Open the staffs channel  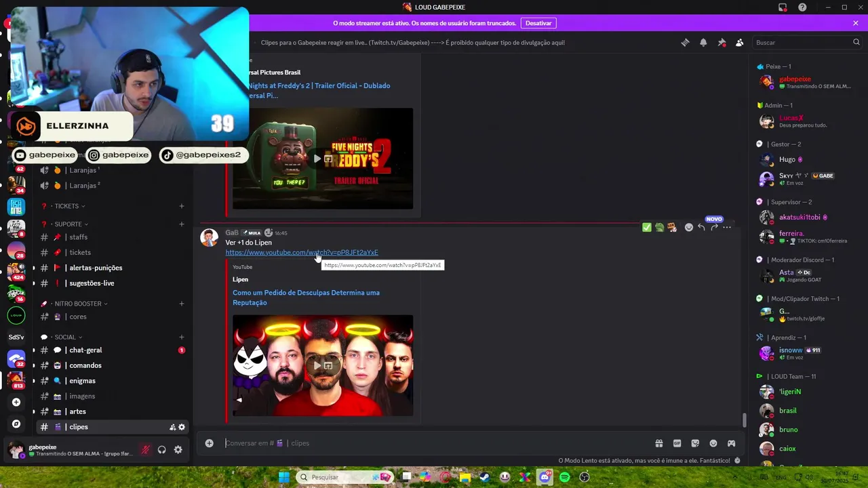tap(112, 237)
